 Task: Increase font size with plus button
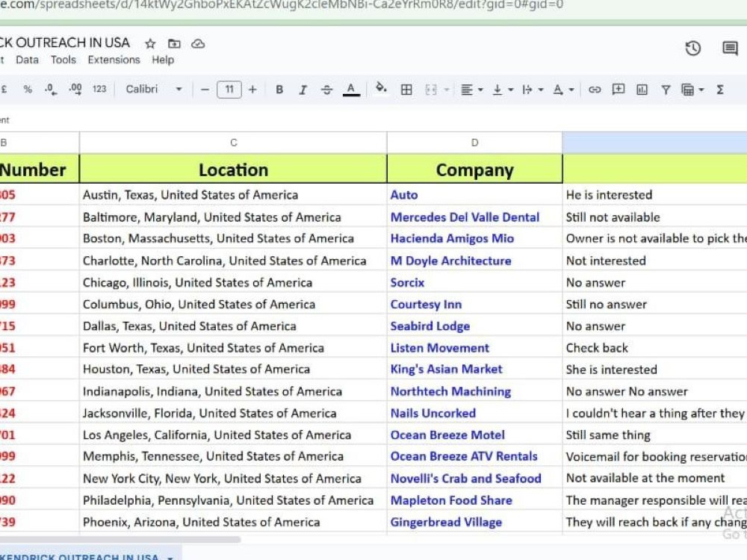(252, 89)
